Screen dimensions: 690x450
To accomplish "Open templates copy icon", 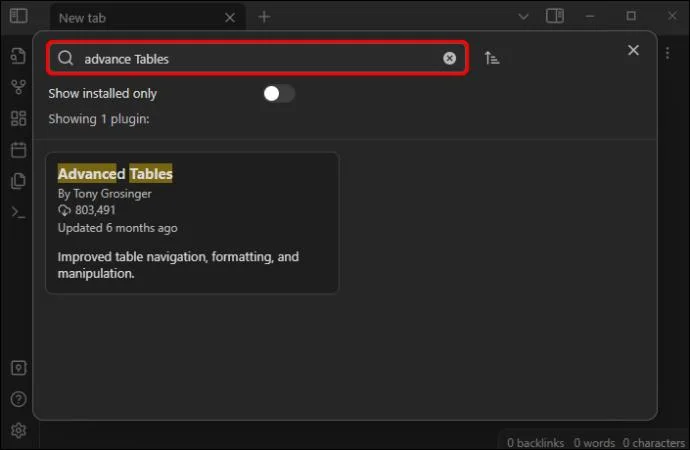I will click(x=18, y=181).
